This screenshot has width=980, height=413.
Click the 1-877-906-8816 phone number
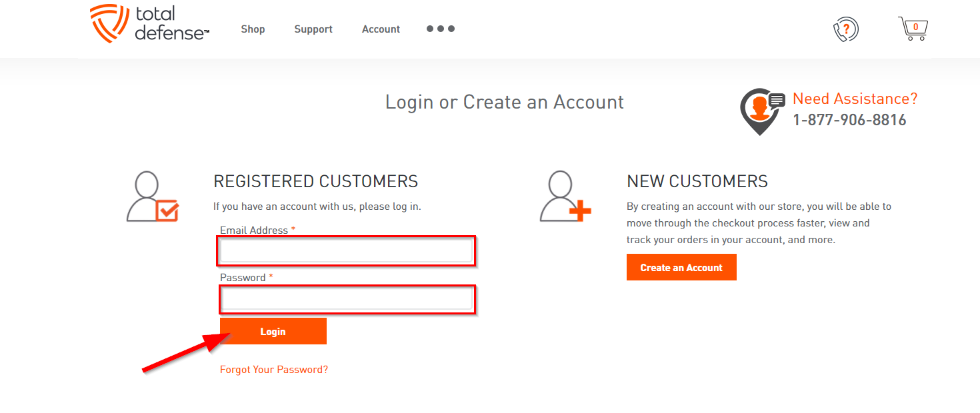point(849,120)
